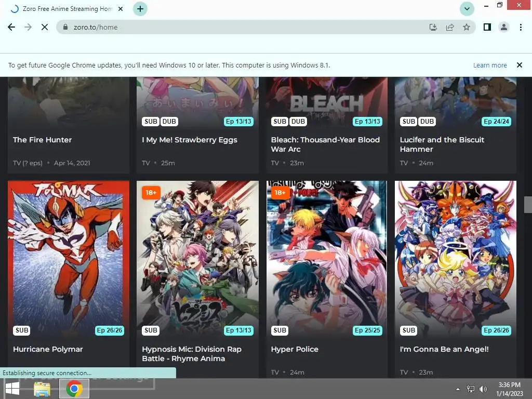
Task: Share this page
Action: pyautogui.click(x=450, y=27)
